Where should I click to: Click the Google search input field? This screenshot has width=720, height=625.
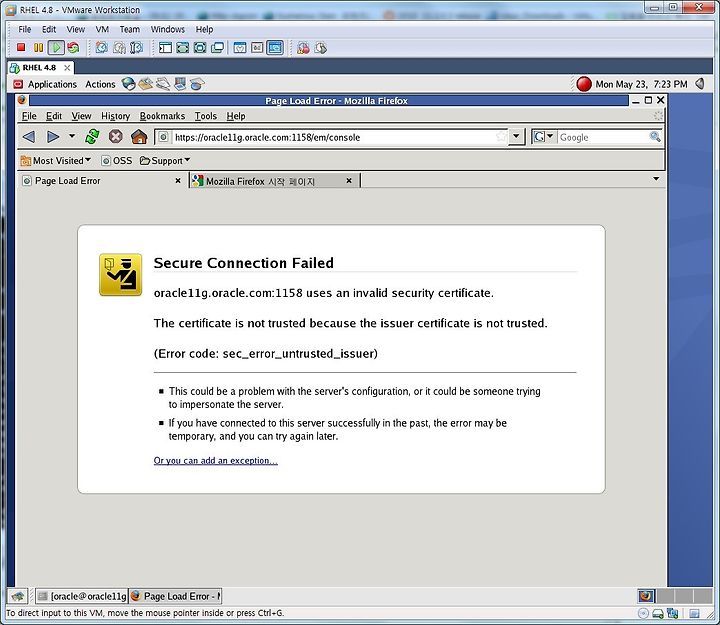click(603, 137)
